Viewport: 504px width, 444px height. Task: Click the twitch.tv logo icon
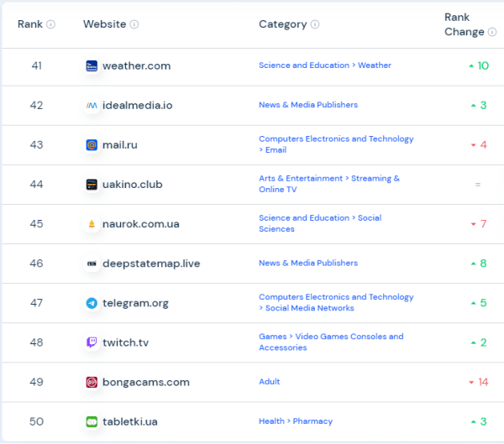(x=92, y=342)
